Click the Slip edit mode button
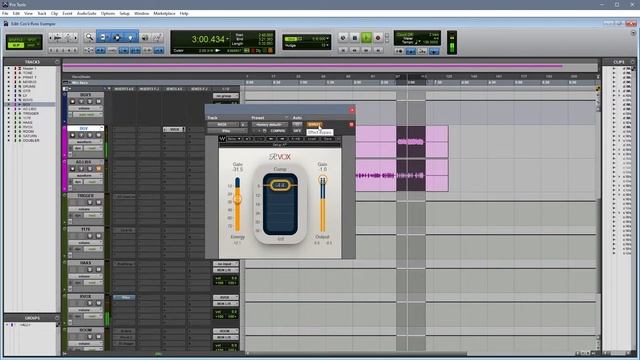The height and width of the screenshot is (360, 640). pyautogui.click(x=16, y=45)
